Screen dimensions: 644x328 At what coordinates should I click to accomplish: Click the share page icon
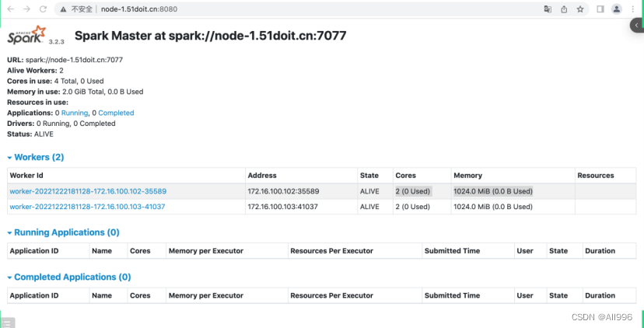click(x=564, y=9)
